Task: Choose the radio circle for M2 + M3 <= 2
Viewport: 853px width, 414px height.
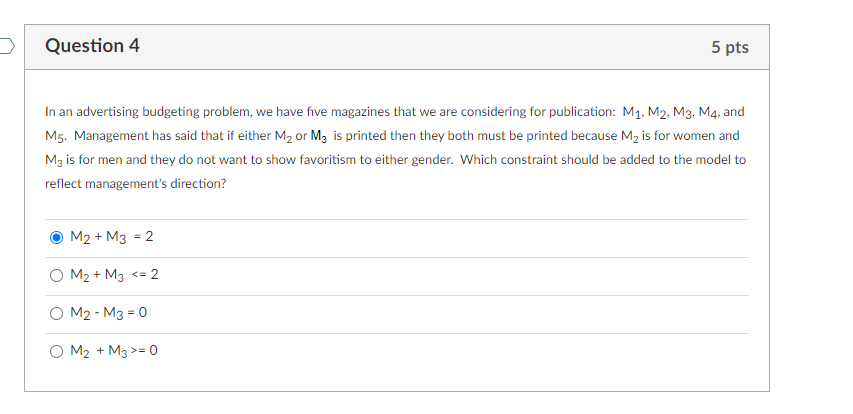Action: (56, 276)
